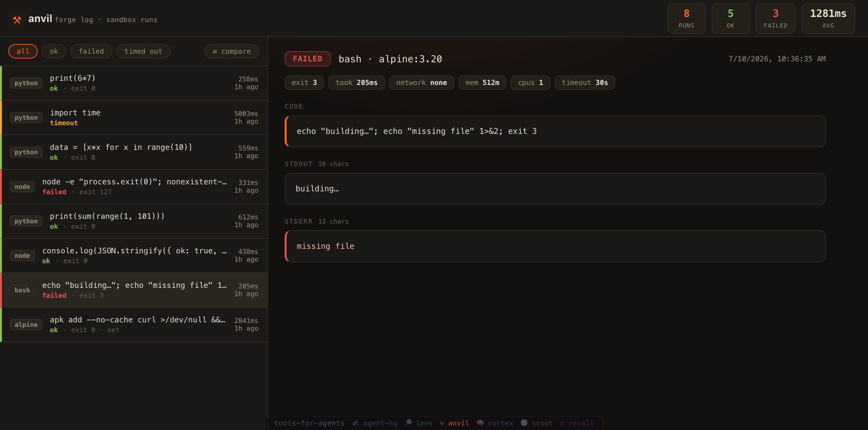Click the 3 FAILED stat card
868x430 pixels.
[x=776, y=19]
